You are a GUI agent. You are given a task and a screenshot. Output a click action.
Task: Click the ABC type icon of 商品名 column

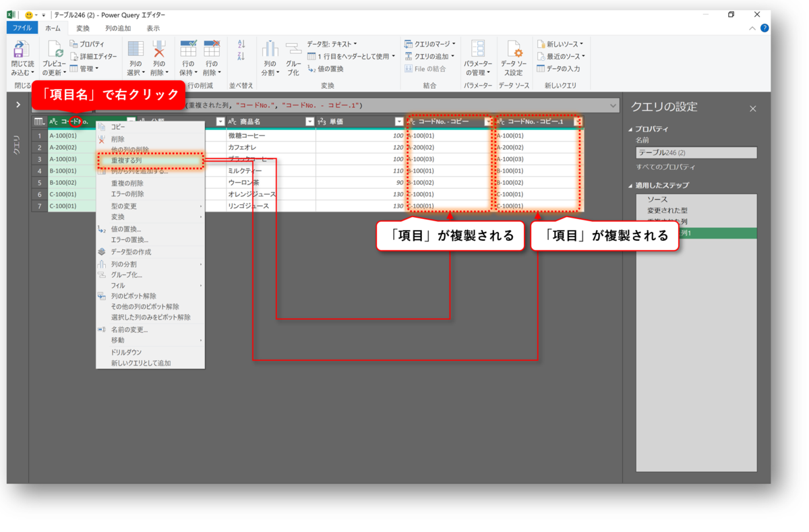coord(233,122)
